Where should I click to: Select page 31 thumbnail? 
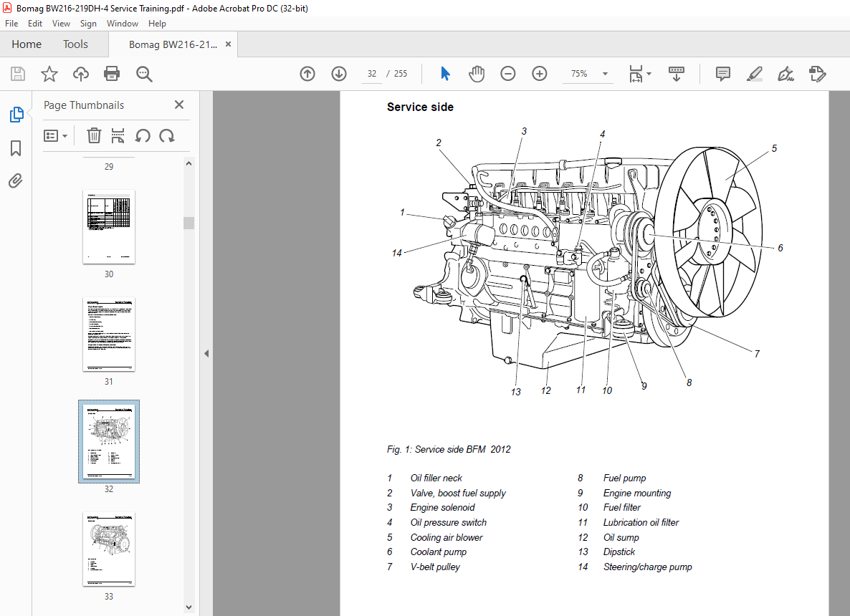pos(109,335)
